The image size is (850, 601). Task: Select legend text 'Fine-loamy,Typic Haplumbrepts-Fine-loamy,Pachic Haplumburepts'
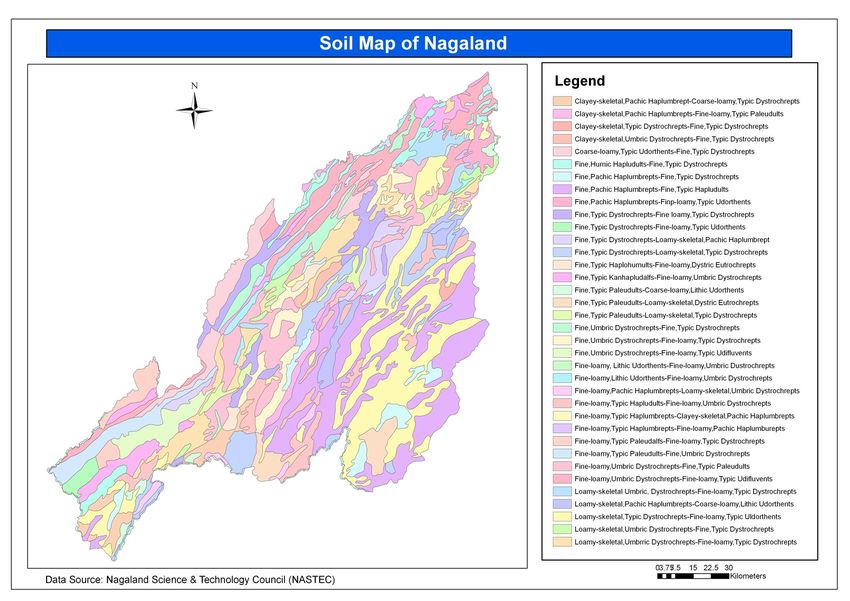(x=680, y=428)
